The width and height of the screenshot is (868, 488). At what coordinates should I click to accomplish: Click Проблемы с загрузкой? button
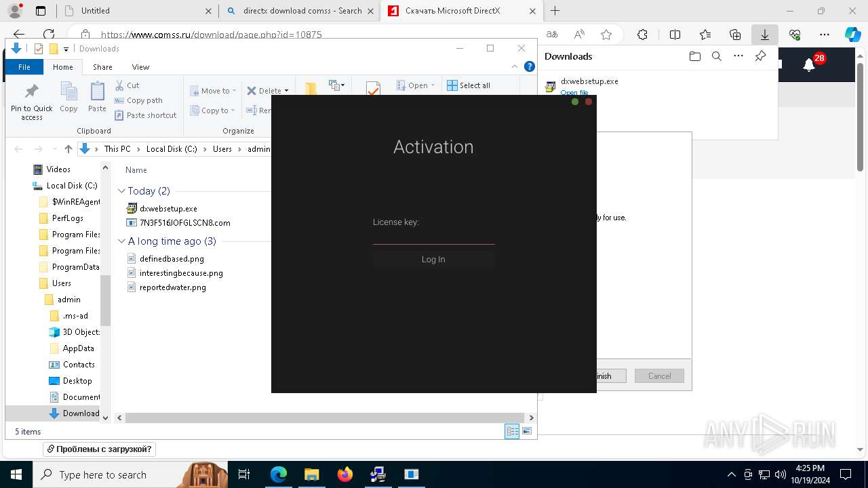100,449
